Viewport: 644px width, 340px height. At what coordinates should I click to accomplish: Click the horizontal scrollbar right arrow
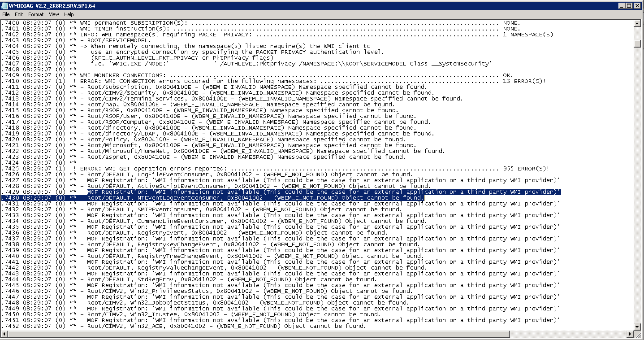(x=631, y=335)
